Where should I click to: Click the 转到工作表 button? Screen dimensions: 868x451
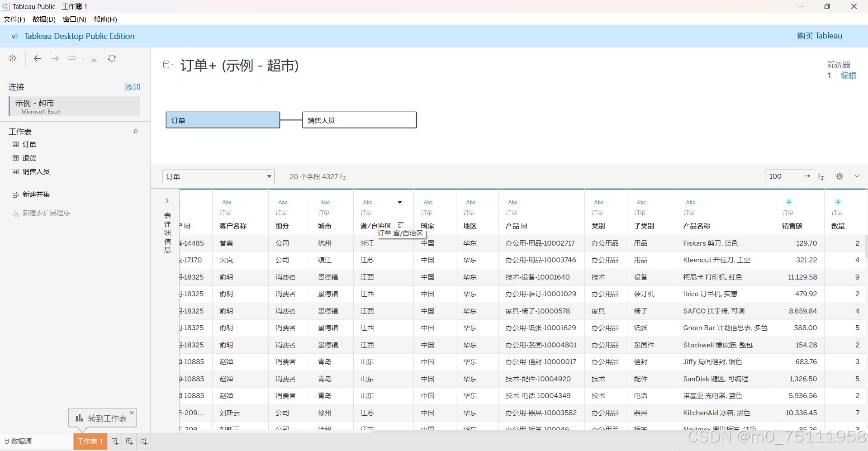click(x=102, y=418)
